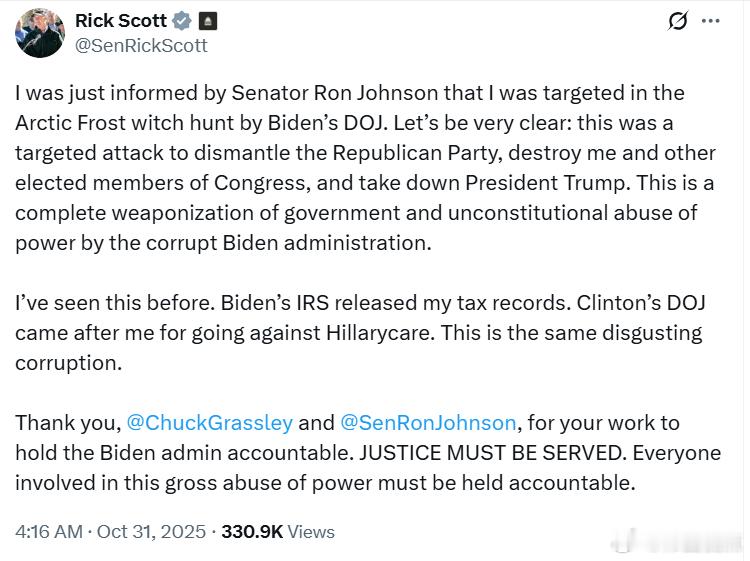Click the Grok slashed-circle icon
Screen dimensions: 750x561
(x=678, y=21)
